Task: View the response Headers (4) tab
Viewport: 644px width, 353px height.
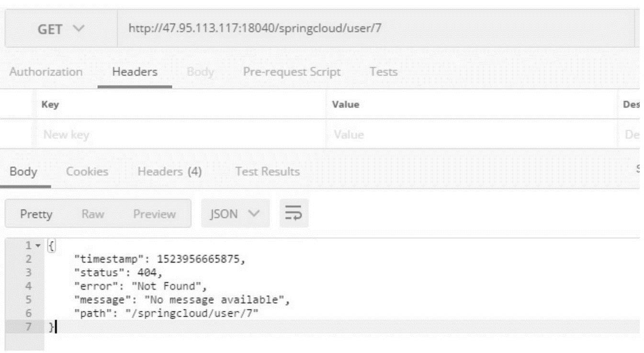Action: click(169, 172)
